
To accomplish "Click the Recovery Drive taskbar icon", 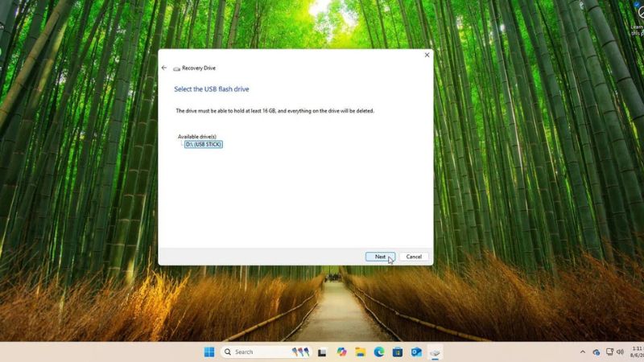I will (x=435, y=352).
